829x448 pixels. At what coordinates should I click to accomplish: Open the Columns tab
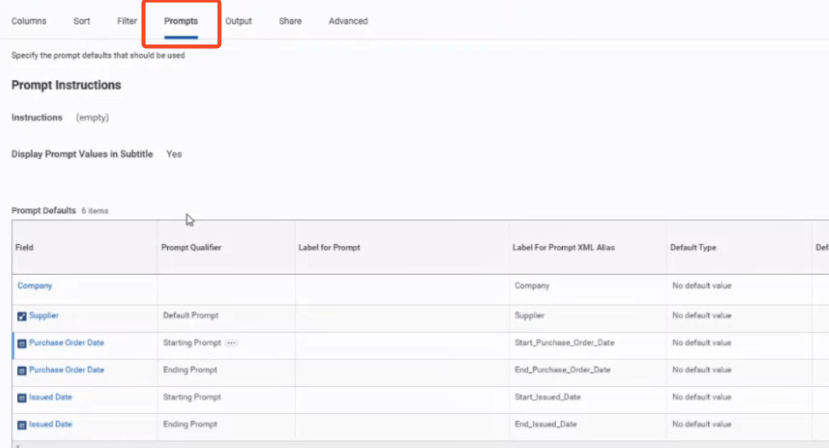point(29,21)
